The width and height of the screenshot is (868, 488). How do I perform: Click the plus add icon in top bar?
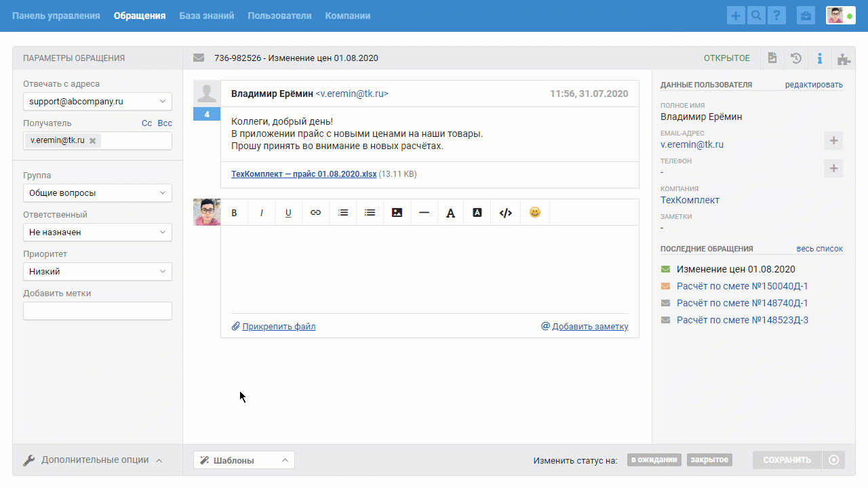(736, 16)
